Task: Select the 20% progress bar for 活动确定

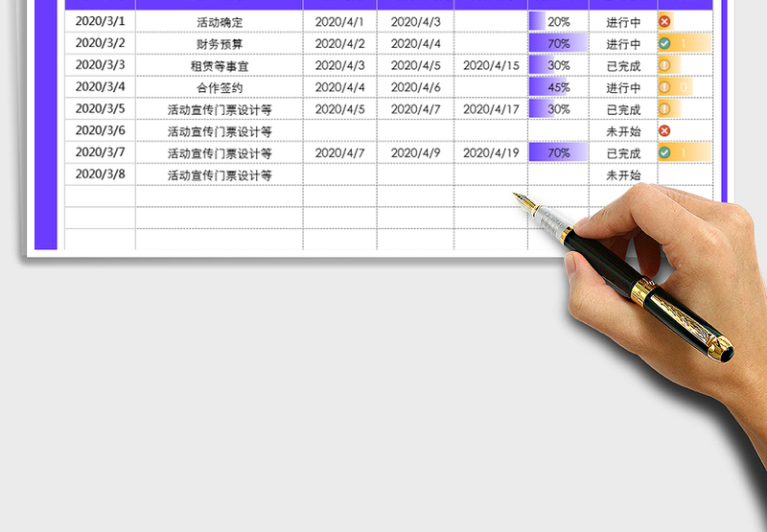Action: coord(558,21)
